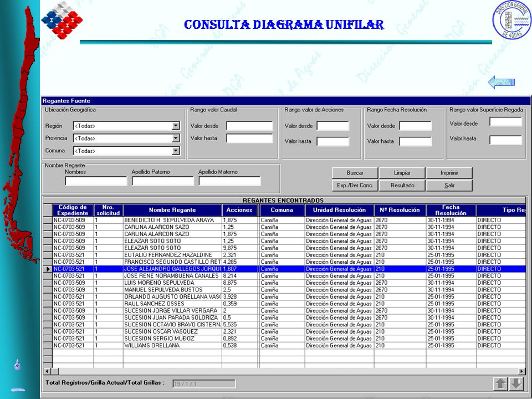This screenshot has width=532, height=399.
Task: Click the Dirección General de Aguas seal
Action: click(512, 20)
